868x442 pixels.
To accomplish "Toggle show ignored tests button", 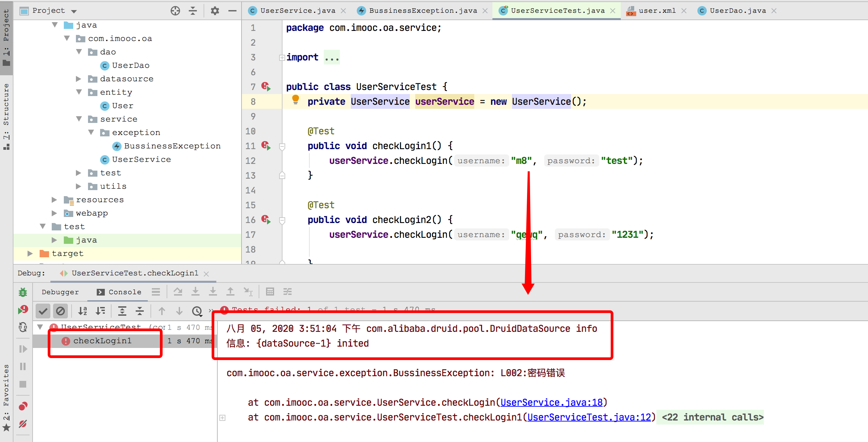I will (x=61, y=311).
